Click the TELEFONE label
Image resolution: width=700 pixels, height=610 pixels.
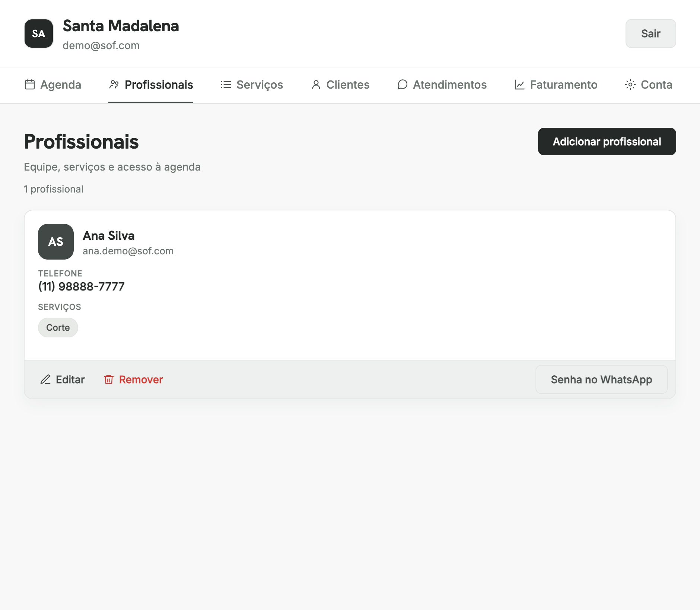point(60,273)
